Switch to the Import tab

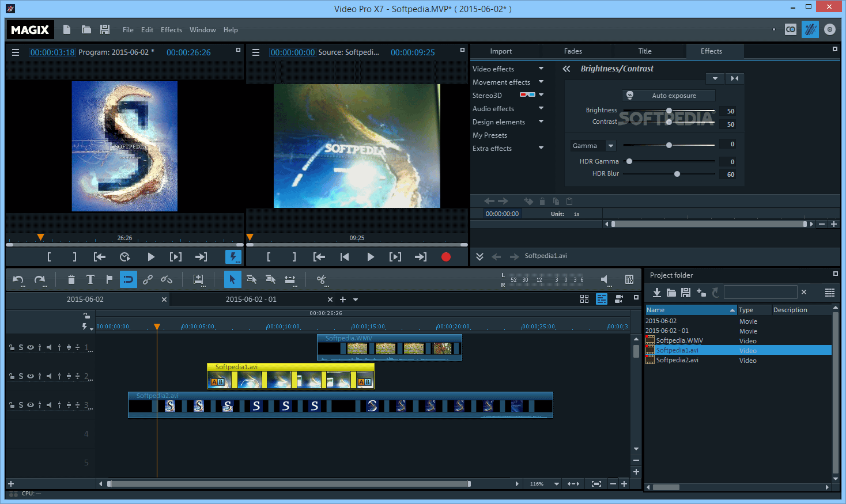(x=501, y=51)
